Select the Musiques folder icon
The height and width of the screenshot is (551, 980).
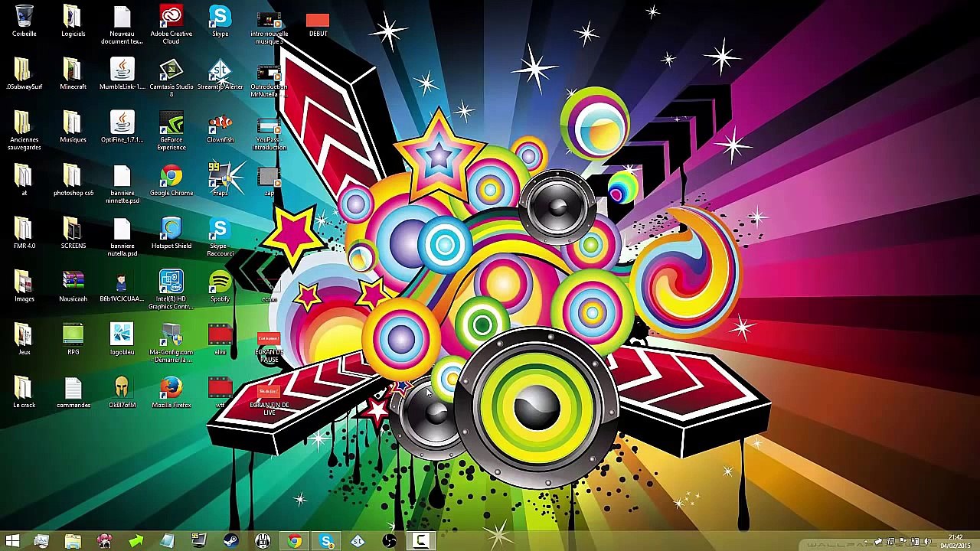tap(73, 127)
